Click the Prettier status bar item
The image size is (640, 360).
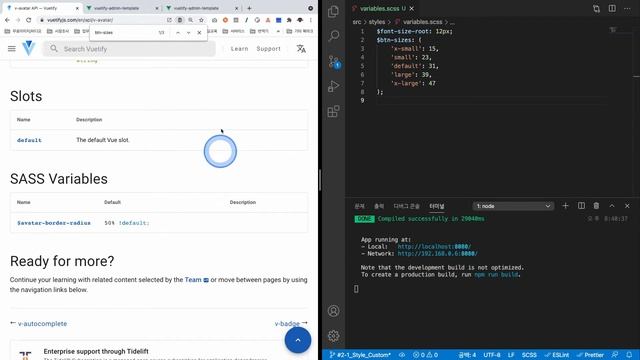(x=590, y=355)
